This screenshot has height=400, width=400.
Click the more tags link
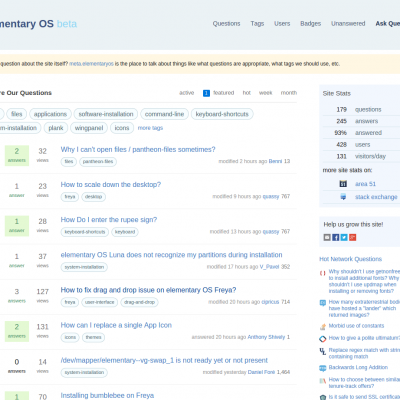[150, 128]
